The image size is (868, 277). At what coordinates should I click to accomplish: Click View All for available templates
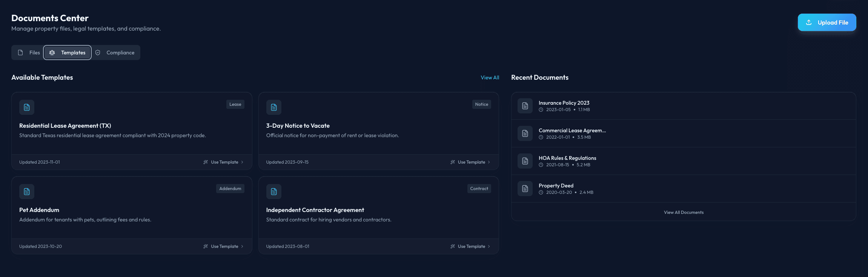[490, 77]
